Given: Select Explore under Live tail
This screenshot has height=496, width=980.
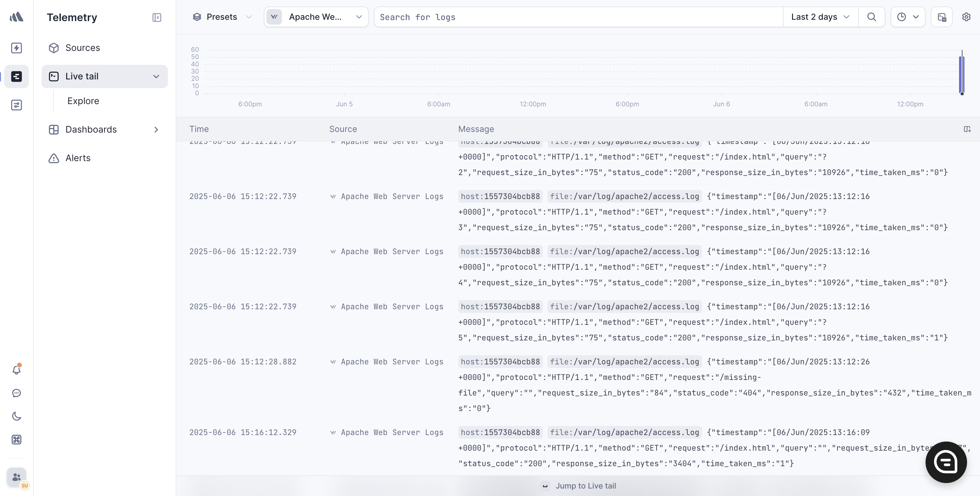Looking at the screenshot, I should coord(83,101).
